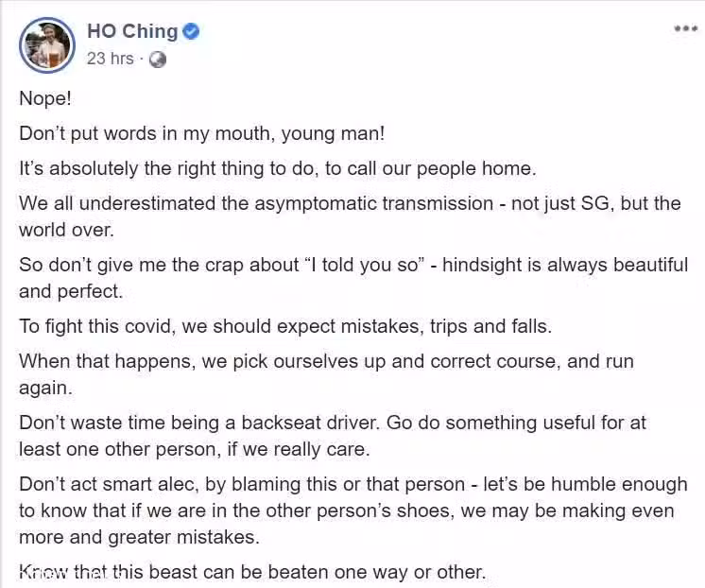Click the "more and greater mistakes" line

pos(139,537)
